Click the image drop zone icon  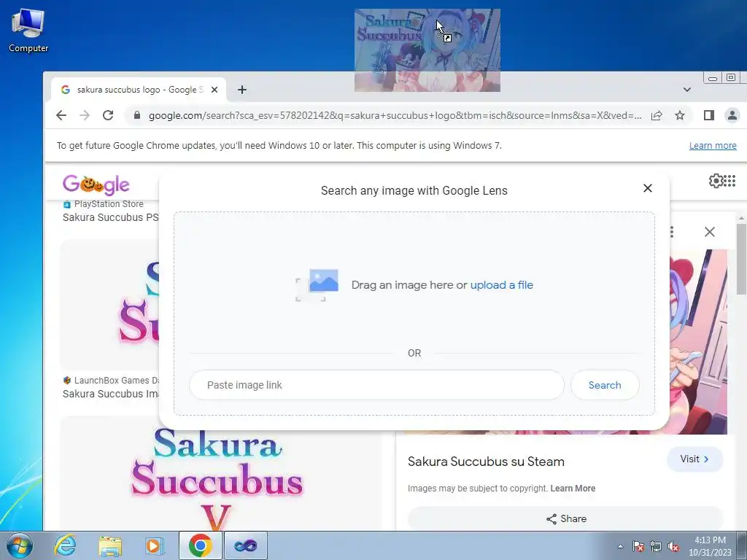pyautogui.click(x=317, y=285)
